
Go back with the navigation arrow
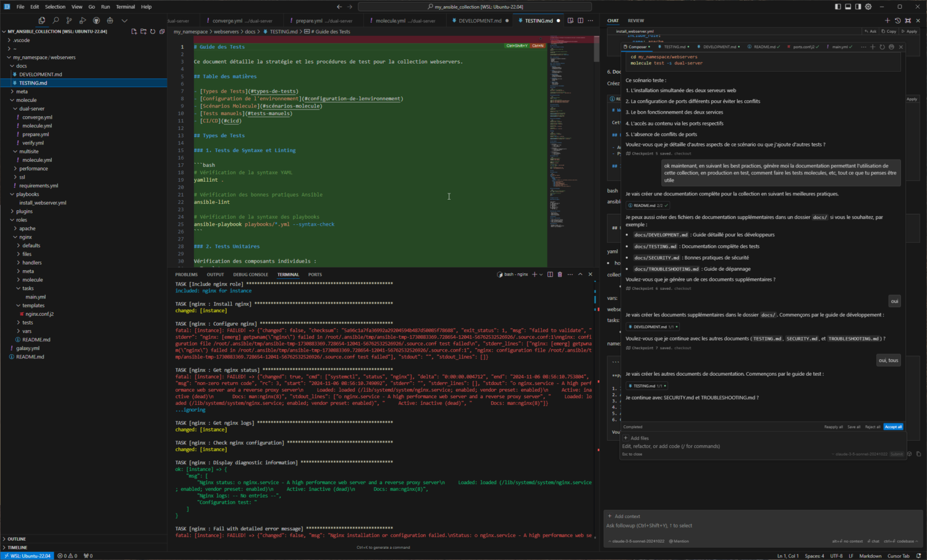pos(339,7)
